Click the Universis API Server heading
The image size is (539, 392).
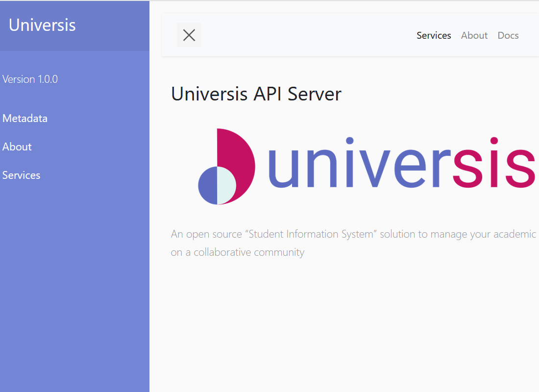pos(256,94)
